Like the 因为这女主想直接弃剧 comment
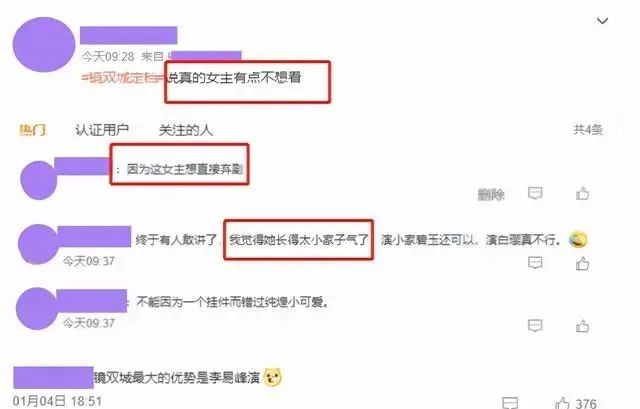The image size is (640, 409). point(582,193)
